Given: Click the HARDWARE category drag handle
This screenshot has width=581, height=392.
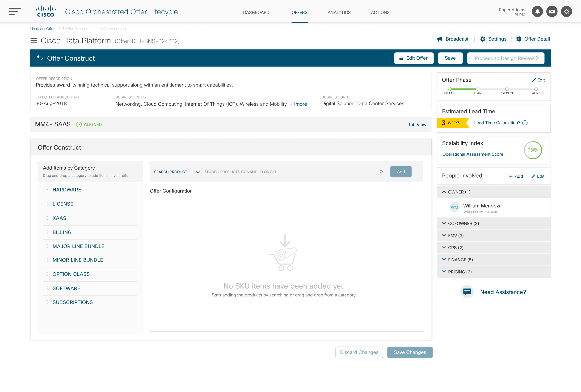Looking at the screenshot, I should tap(46, 190).
